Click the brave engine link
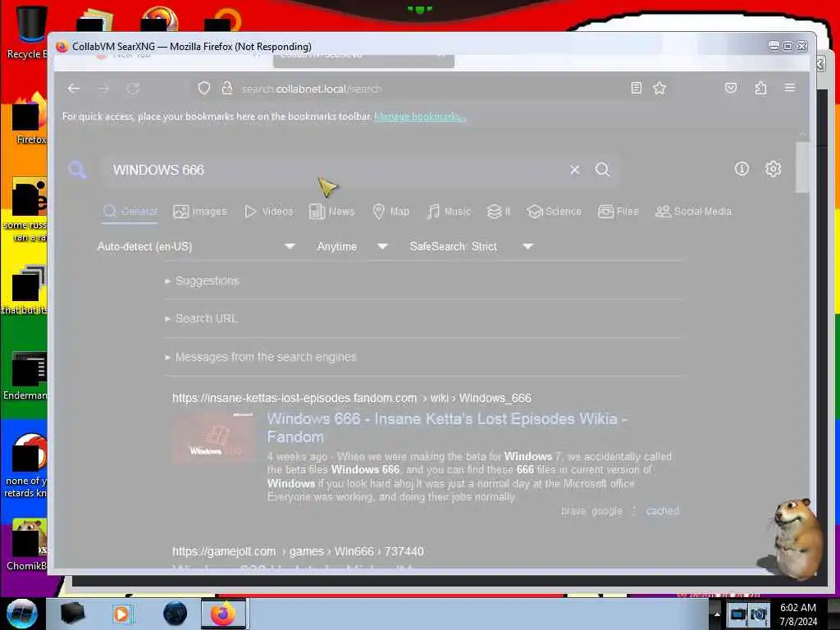The width and height of the screenshot is (840, 630). (x=573, y=510)
